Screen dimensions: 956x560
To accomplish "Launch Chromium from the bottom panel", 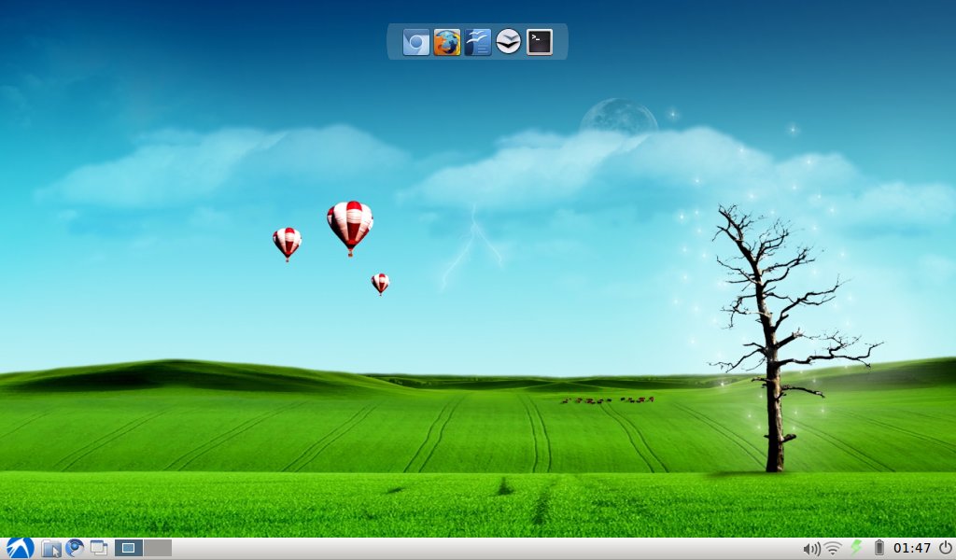I will pos(75,548).
